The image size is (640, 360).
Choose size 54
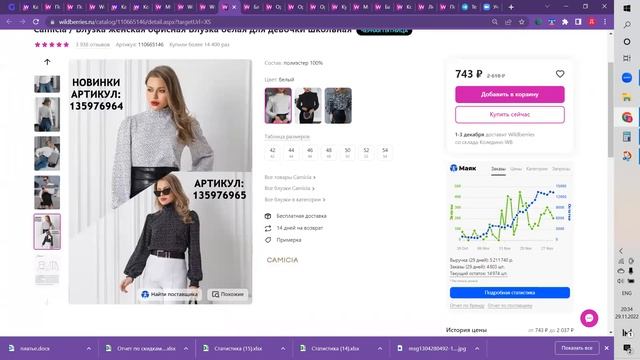click(385, 152)
